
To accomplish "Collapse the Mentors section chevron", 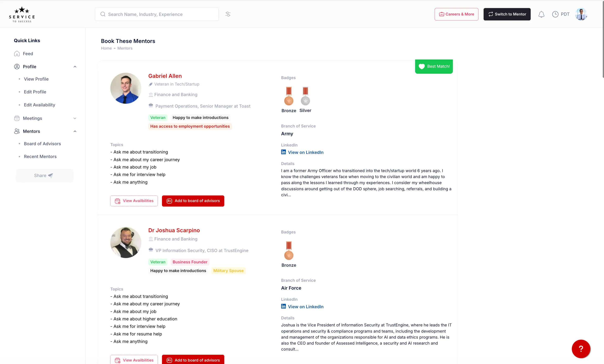I will pos(75,131).
